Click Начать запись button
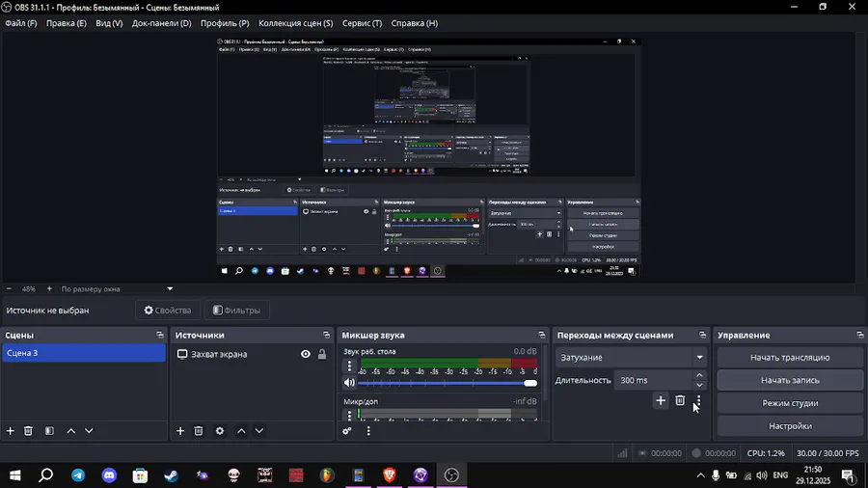 790,380
